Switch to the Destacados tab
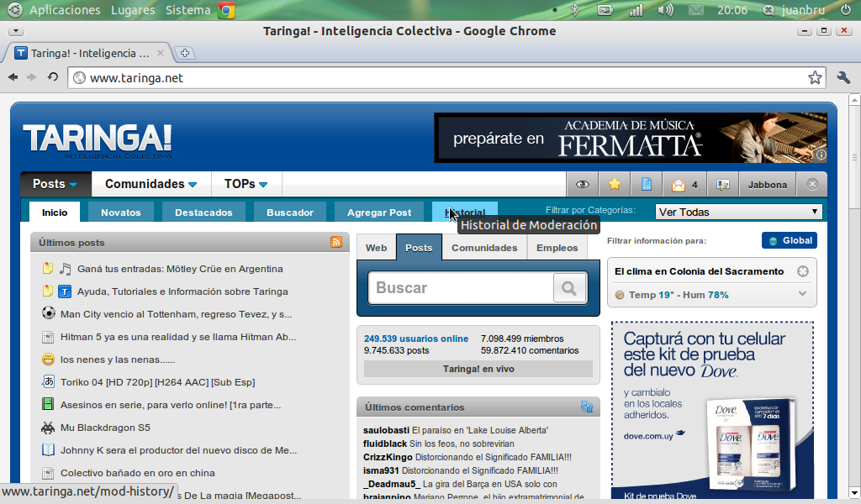Viewport: 861px width, 504px height. (x=203, y=213)
